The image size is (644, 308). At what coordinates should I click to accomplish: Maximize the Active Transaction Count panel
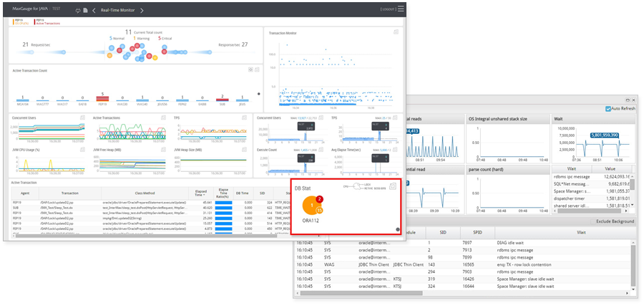[x=257, y=70]
